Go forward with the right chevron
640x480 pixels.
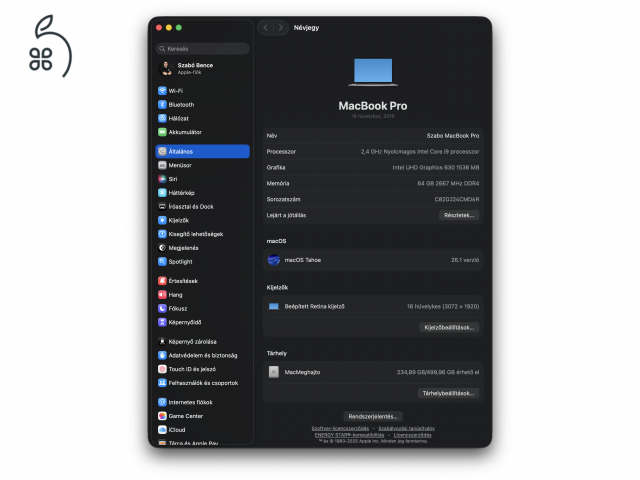280,27
